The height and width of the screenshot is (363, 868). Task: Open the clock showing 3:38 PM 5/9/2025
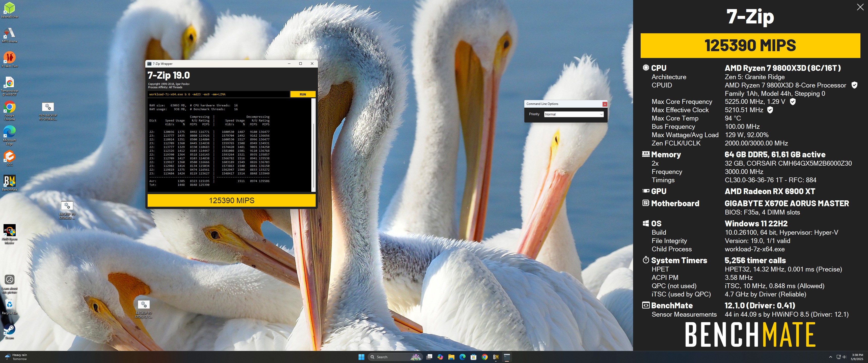click(x=857, y=357)
